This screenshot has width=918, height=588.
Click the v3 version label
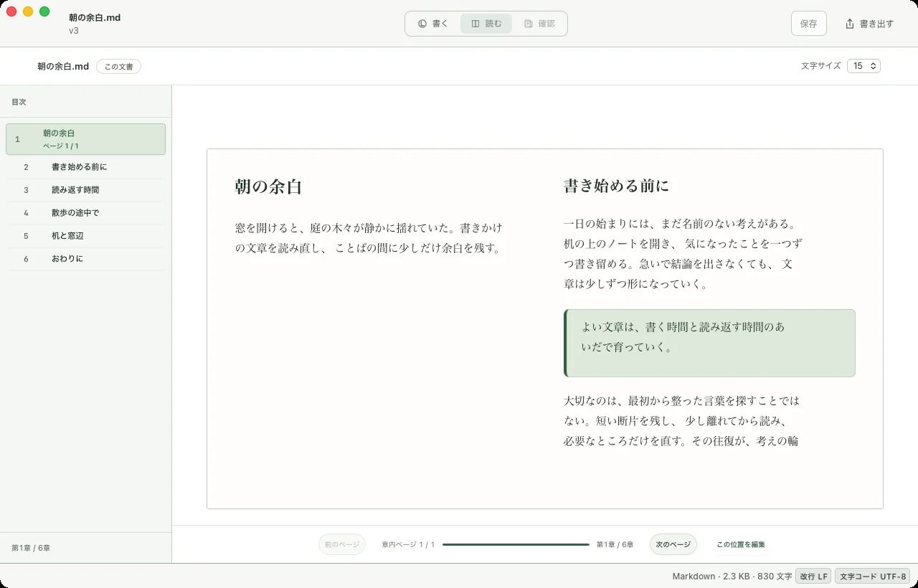pos(74,31)
